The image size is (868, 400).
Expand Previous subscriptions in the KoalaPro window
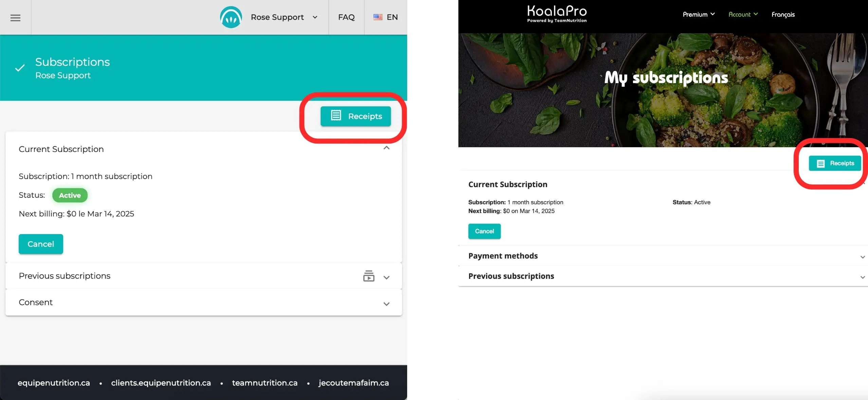point(863,278)
